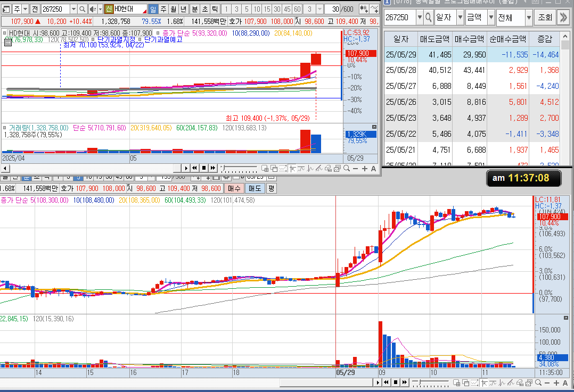This screenshot has width=574, height=392.
Task: Select the 10 interval tab in the top toolbar
Action: click(257, 9)
